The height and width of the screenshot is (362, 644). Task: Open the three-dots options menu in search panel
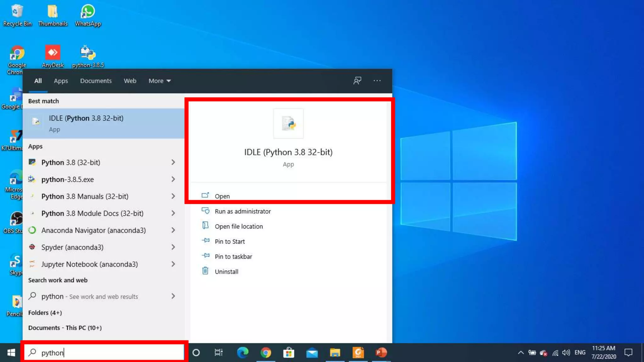pos(377,81)
